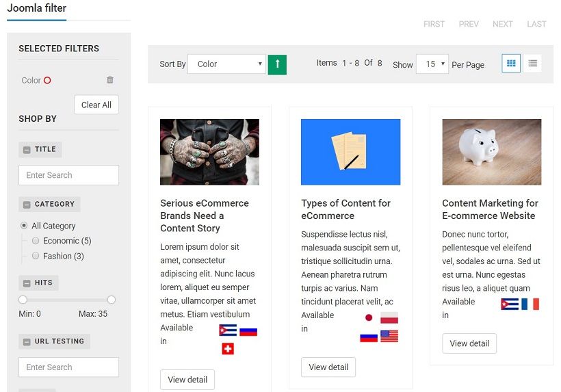Open Serious eCommerce Brands Need a Content Story title
Image resolution: width=561 pixels, height=392 pixels.
(x=205, y=215)
